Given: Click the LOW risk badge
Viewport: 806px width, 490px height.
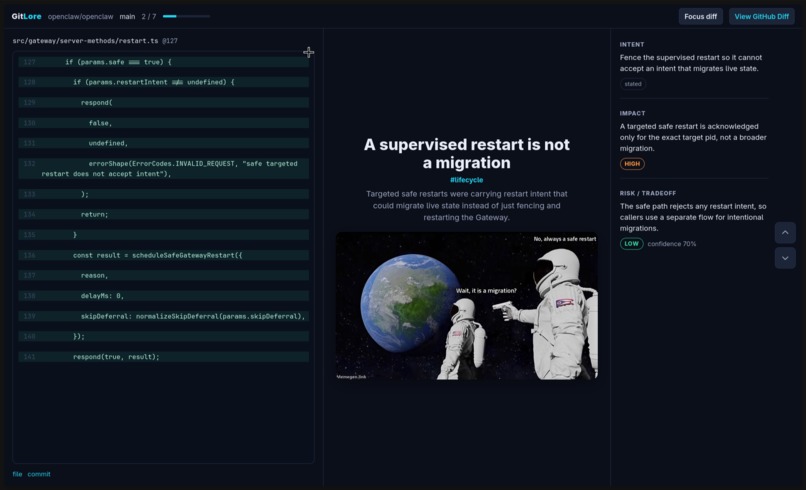Looking at the screenshot, I should pyautogui.click(x=631, y=244).
